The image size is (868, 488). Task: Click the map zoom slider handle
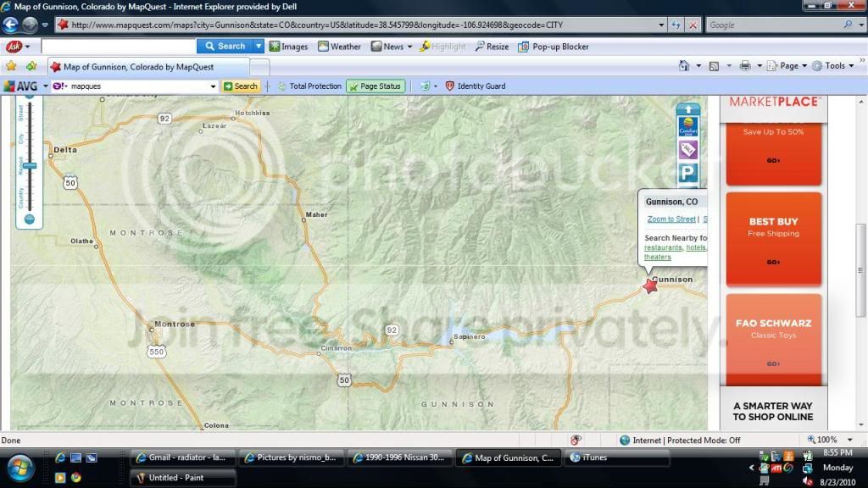coord(30,166)
